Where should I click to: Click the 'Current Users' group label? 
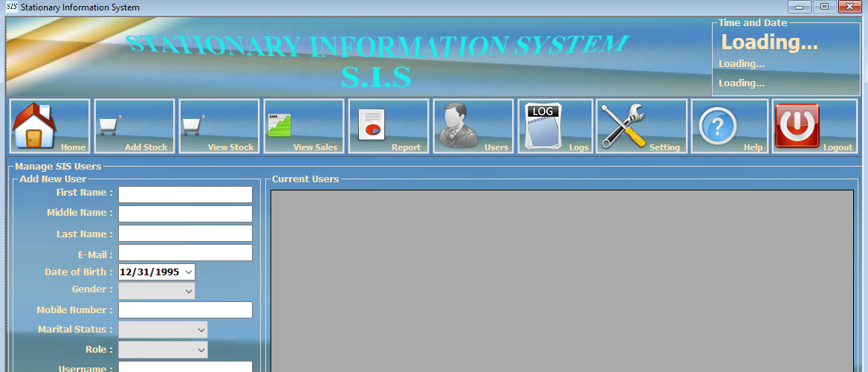[x=305, y=179]
